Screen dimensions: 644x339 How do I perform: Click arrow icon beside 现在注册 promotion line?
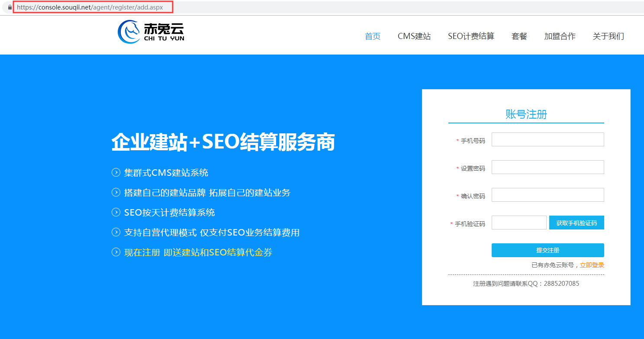(x=116, y=252)
